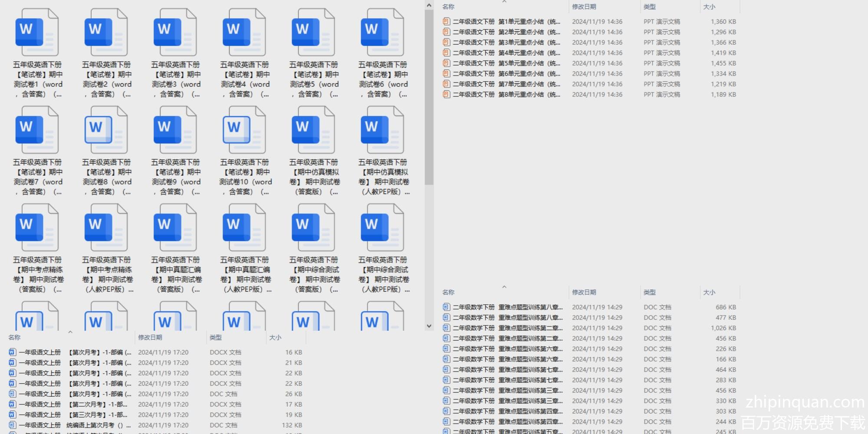
Task: Click 类型 column header in 一年级语文 list
Action: click(216, 338)
